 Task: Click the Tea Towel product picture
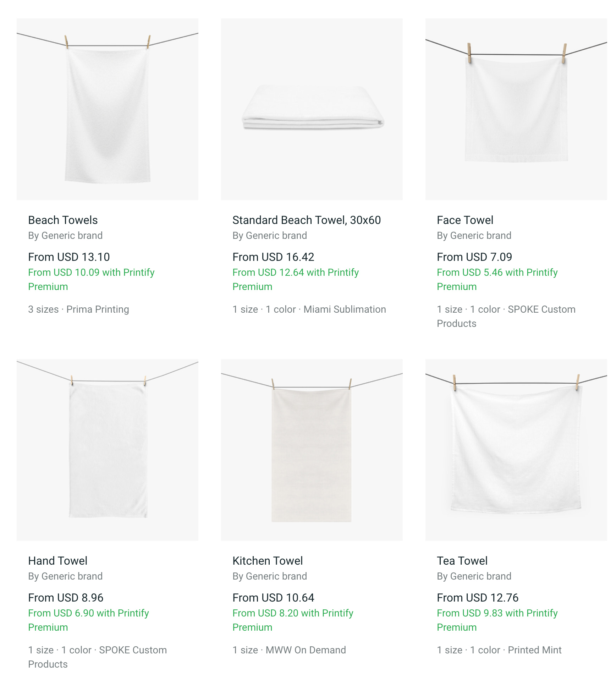click(516, 450)
